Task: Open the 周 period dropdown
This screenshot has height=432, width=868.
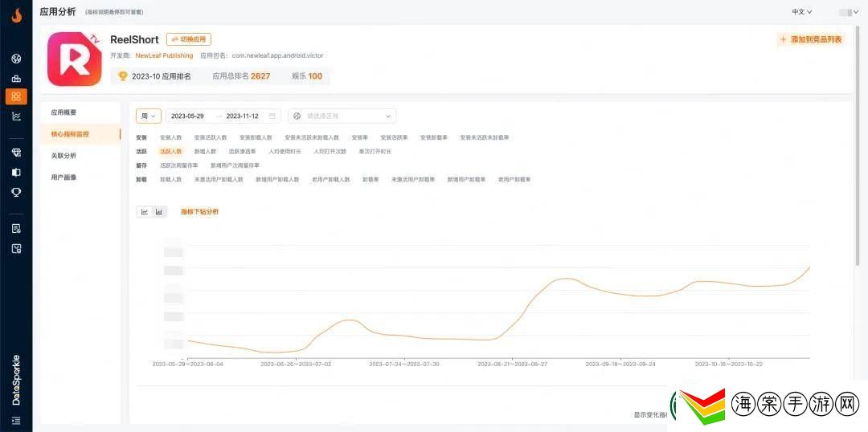Action: (149, 116)
